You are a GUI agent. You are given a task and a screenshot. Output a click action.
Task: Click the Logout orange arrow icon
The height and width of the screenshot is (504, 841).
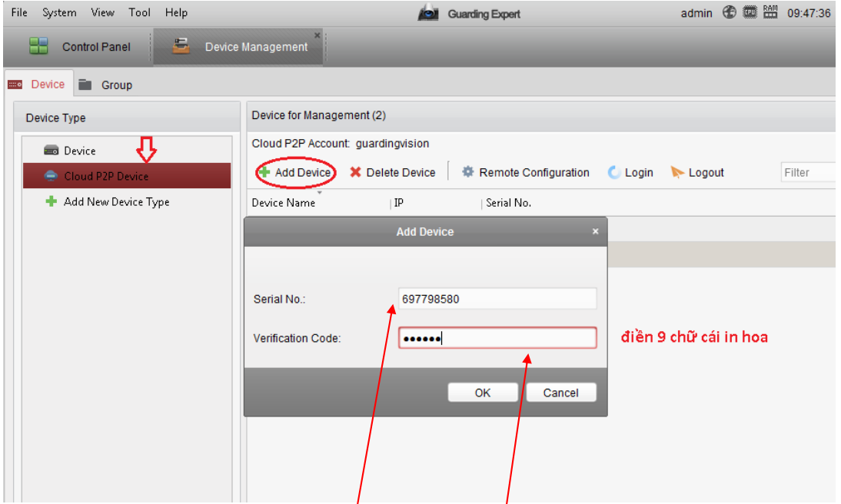[677, 172]
